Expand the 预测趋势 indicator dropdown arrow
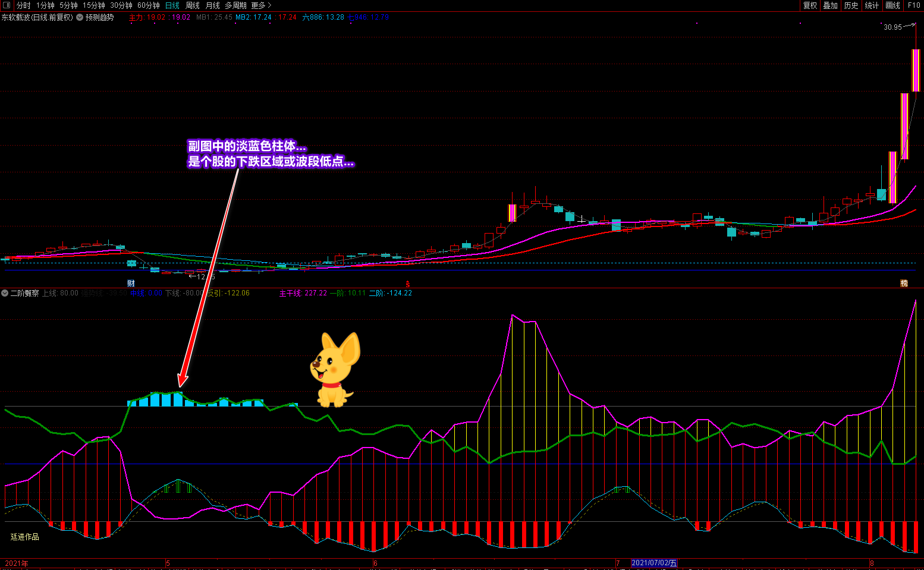 80,17
